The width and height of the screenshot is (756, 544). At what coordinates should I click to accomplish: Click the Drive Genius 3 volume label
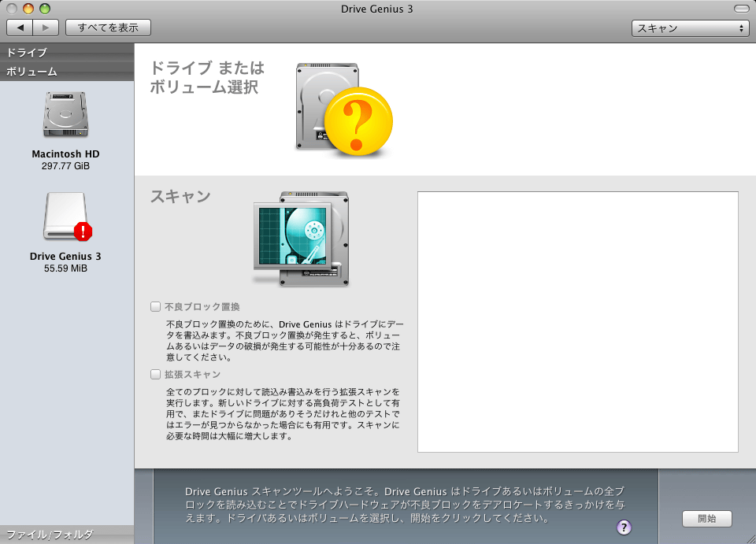[65, 257]
